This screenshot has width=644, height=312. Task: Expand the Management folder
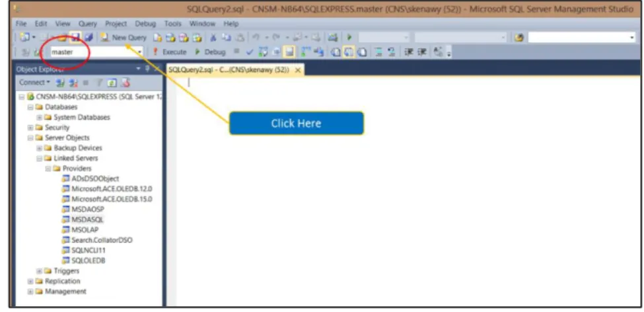coord(30,292)
